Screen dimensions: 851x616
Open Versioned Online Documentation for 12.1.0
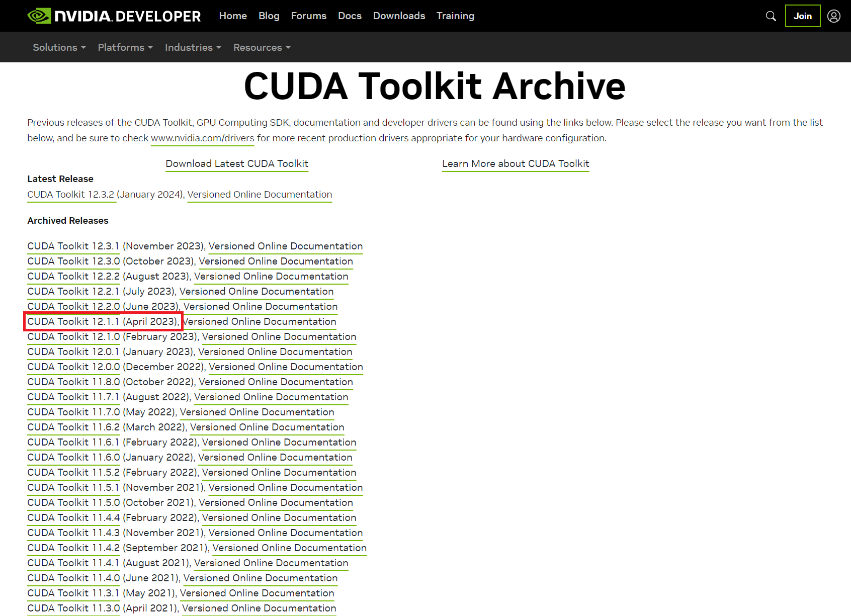coord(279,337)
